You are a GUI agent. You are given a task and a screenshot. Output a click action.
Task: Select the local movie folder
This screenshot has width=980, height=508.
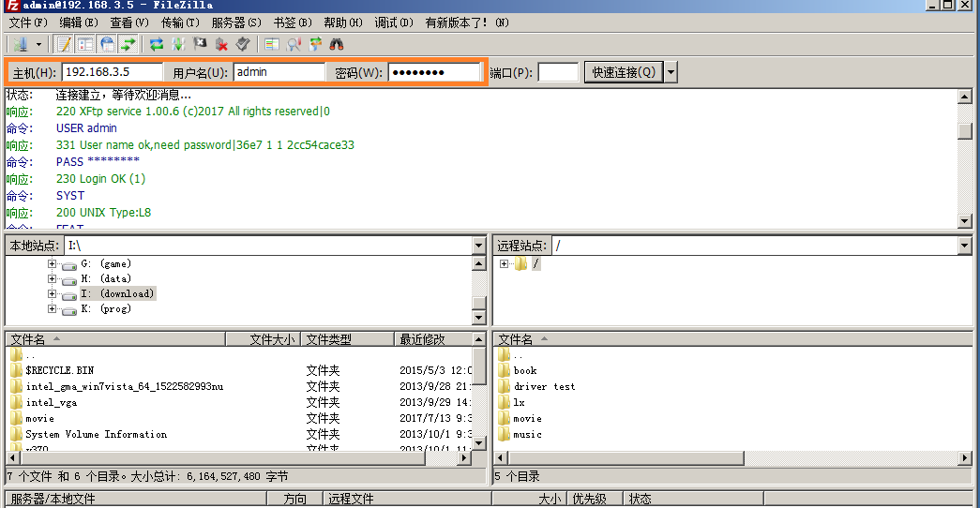pos(40,419)
